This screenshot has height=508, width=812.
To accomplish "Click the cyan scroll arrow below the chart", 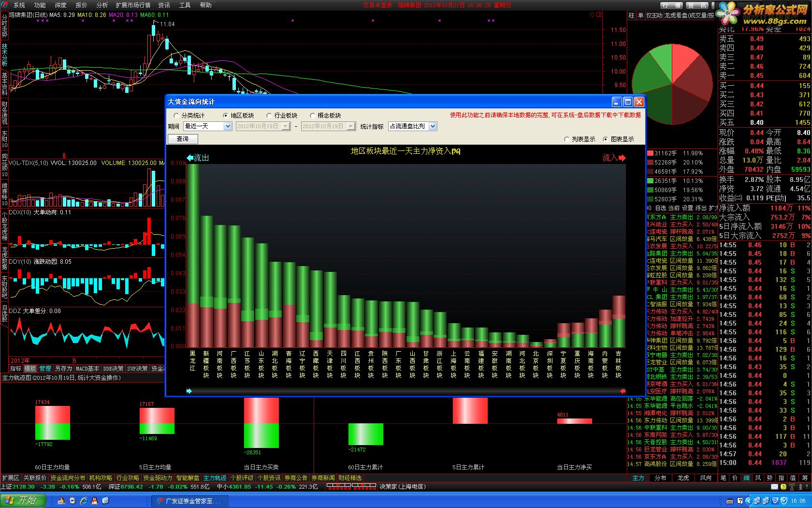I will pyautogui.click(x=189, y=391).
